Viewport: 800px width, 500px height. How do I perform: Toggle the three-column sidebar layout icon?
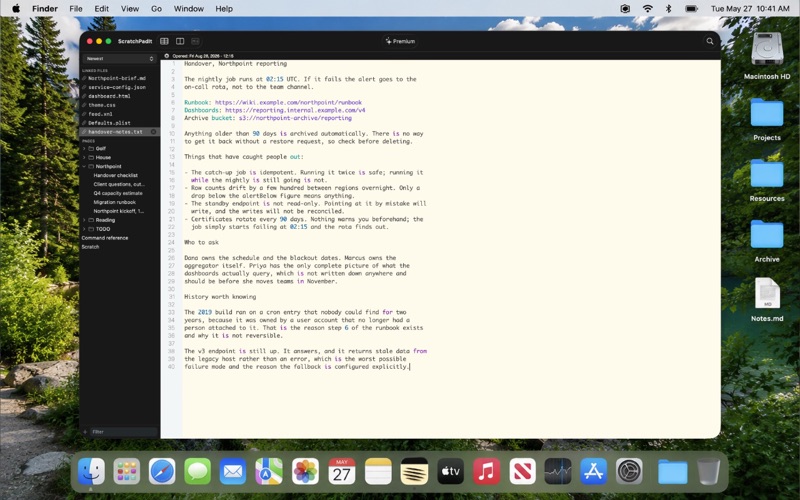(x=164, y=41)
